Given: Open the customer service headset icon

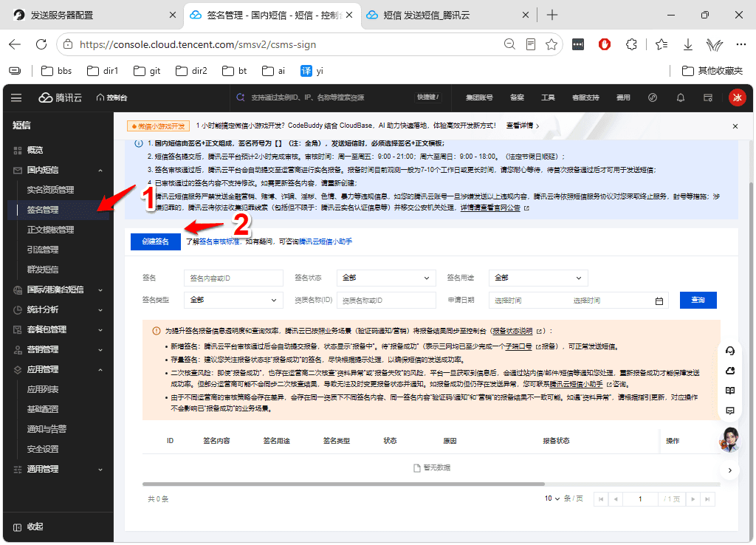Looking at the screenshot, I should point(730,351).
